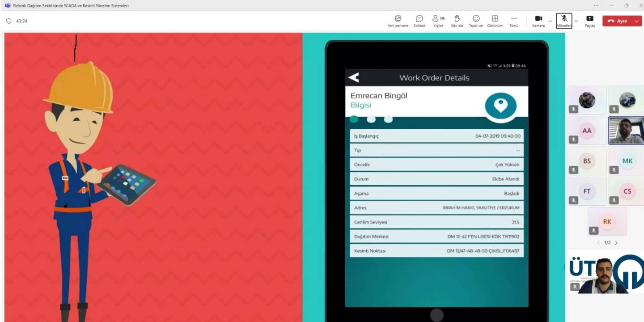Click the location pin icon

[500, 106]
